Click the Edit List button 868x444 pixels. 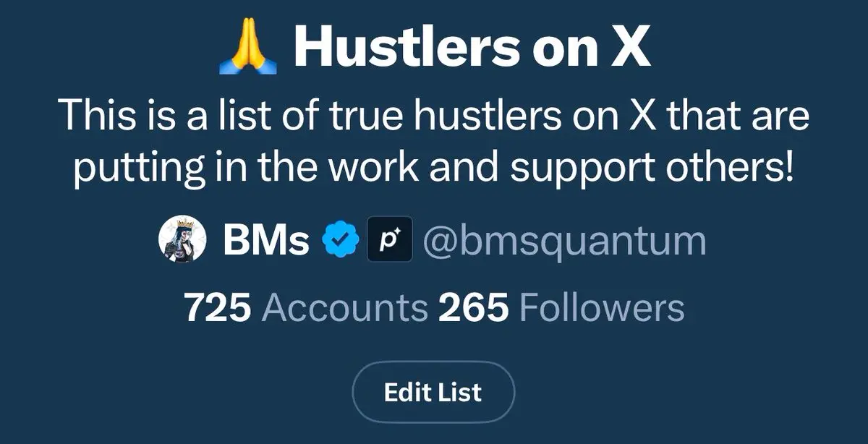point(433,392)
